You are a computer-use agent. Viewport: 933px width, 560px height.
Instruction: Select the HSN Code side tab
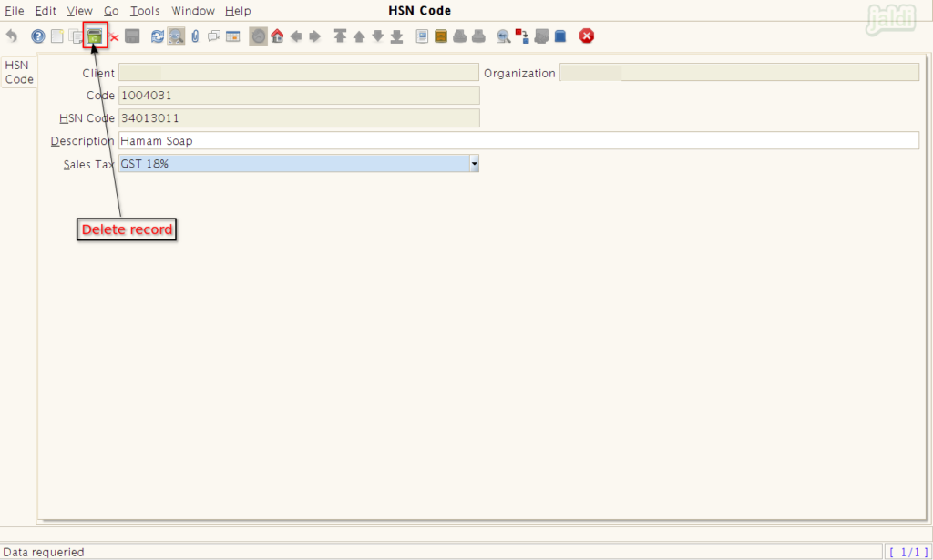(x=19, y=73)
